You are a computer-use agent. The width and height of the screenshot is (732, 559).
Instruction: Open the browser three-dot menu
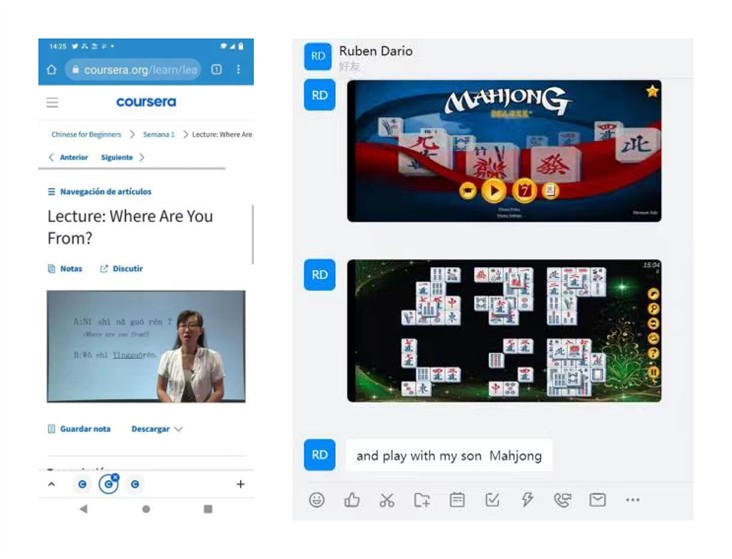click(x=239, y=70)
